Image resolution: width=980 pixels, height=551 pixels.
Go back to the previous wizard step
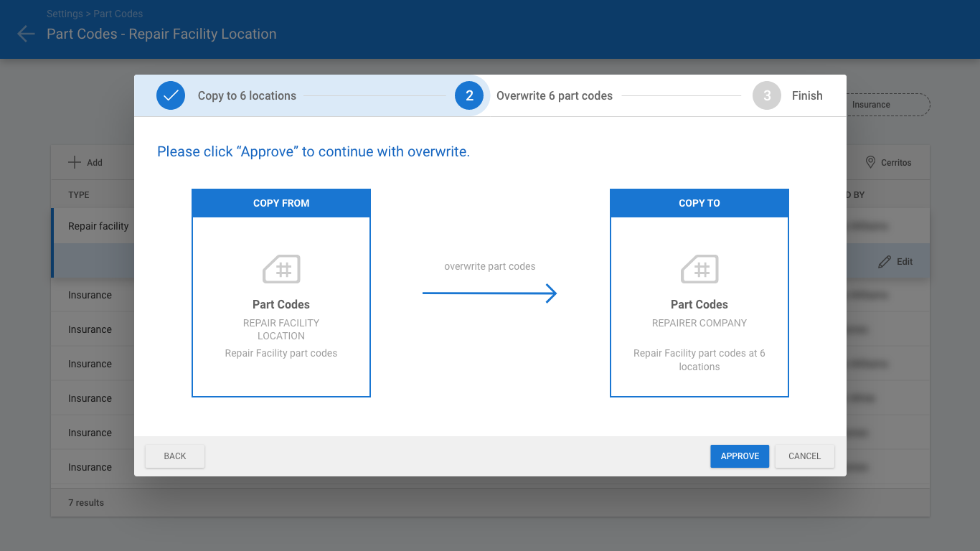point(175,456)
